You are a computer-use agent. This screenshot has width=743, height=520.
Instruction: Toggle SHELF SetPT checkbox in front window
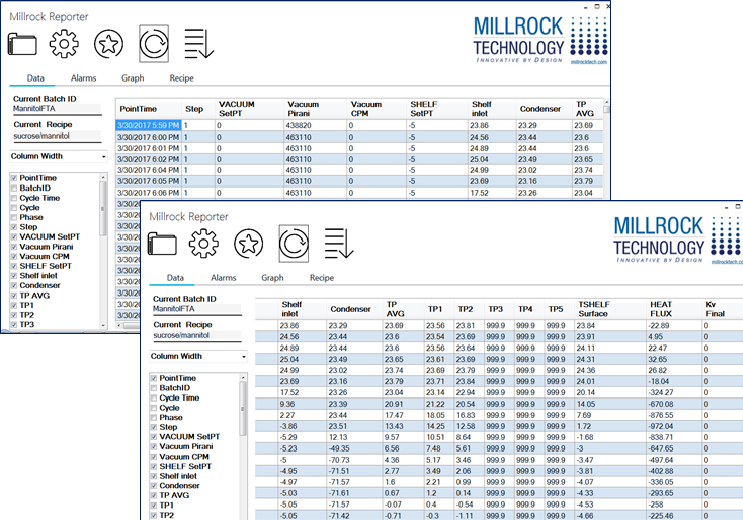pyautogui.click(x=154, y=466)
